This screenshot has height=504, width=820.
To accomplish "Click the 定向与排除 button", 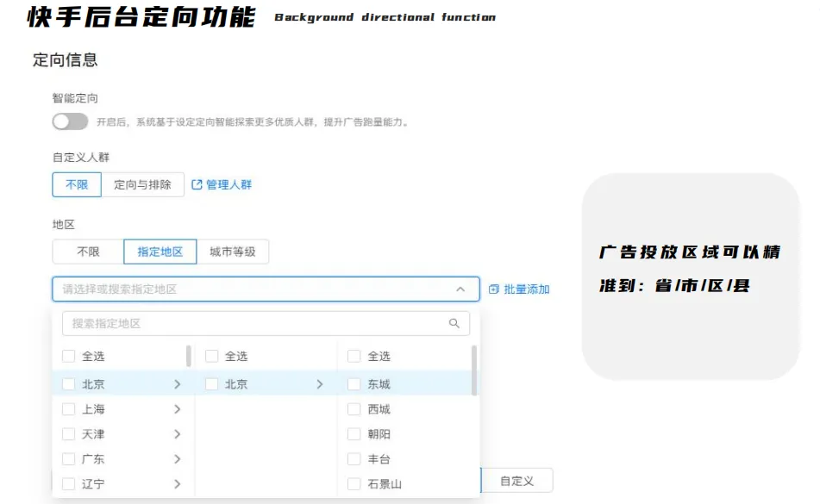I will (143, 184).
